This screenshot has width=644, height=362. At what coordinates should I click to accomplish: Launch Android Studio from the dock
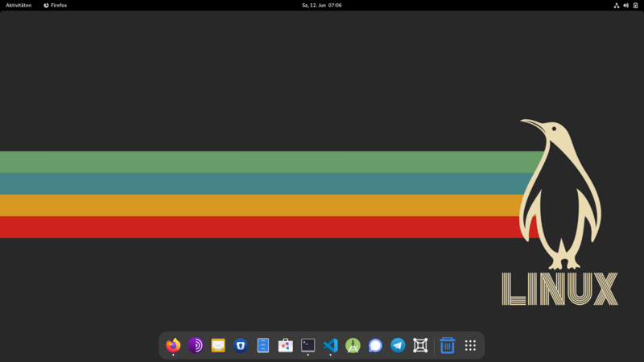tap(353, 345)
